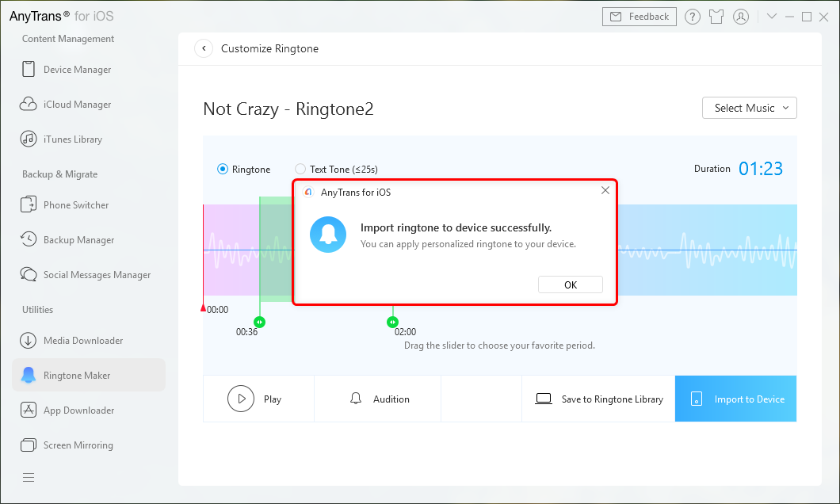Click the green slider handle at 00:36
The height and width of the screenshot is (504, 840).
tap(260, 322)
